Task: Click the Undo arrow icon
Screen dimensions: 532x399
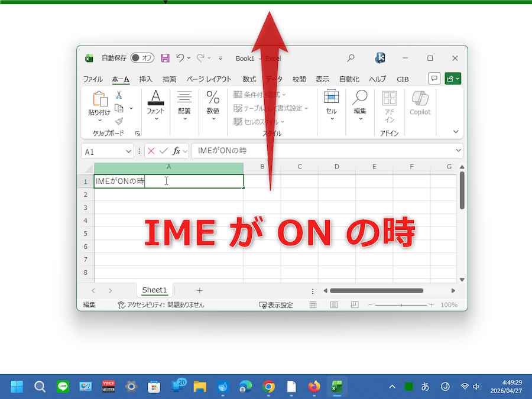Action: (x=180, y=58)
